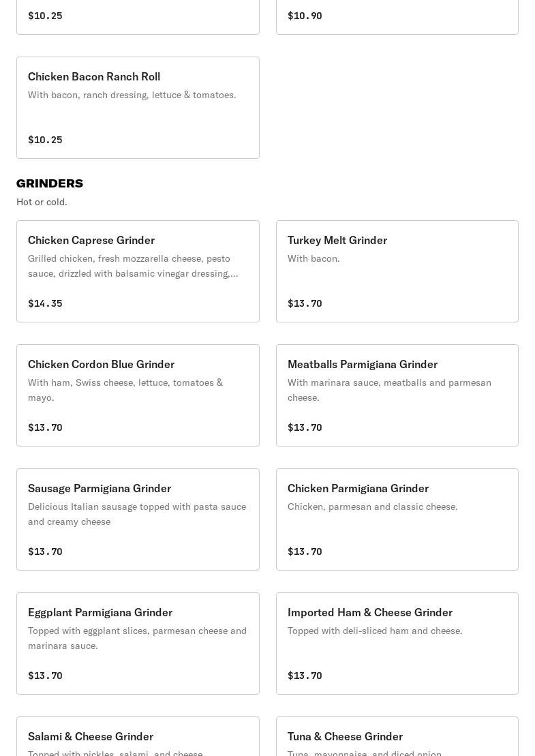Choose the Eggplant Parmigiana Grinder
535x756 pixels.
(x=138, y=644)
